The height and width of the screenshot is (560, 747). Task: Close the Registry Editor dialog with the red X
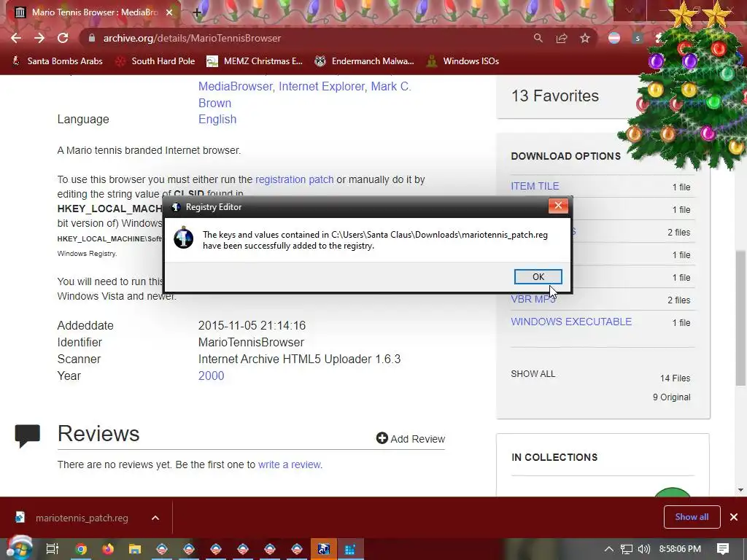coord(558,206)
